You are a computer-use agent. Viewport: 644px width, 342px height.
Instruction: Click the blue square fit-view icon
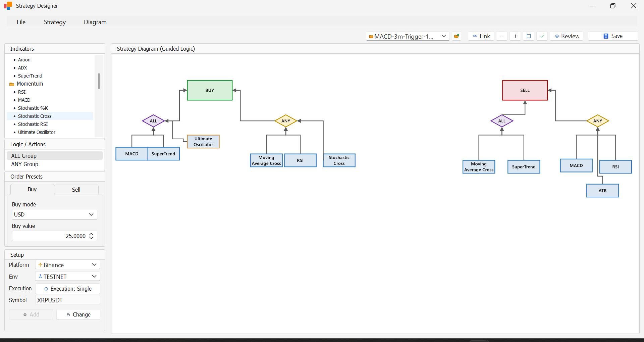[529, 36]
